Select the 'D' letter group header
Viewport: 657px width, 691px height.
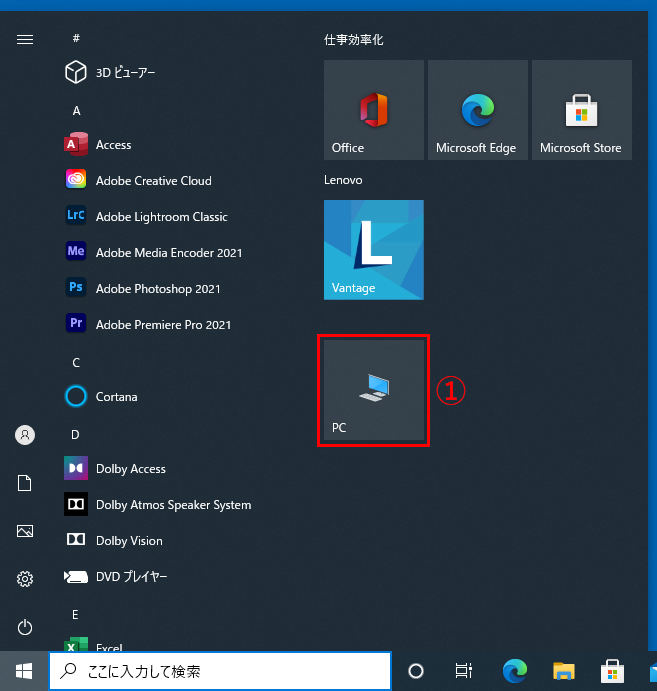click(75, 435)
